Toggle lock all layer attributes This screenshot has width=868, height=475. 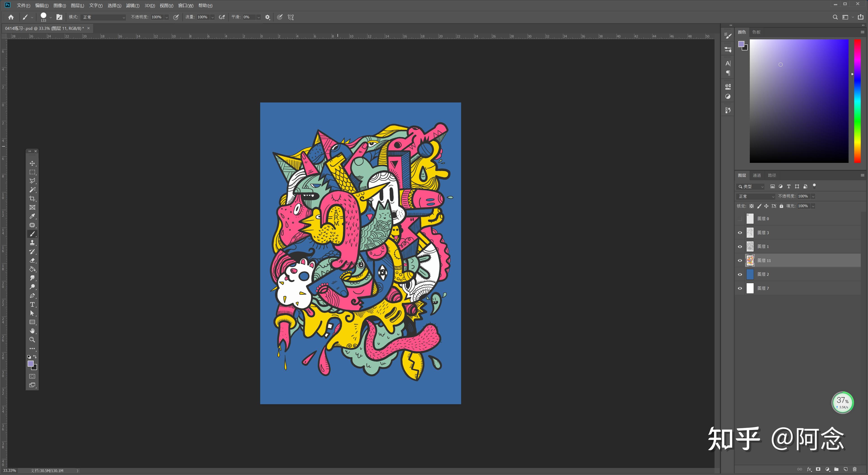pos(781,206)
